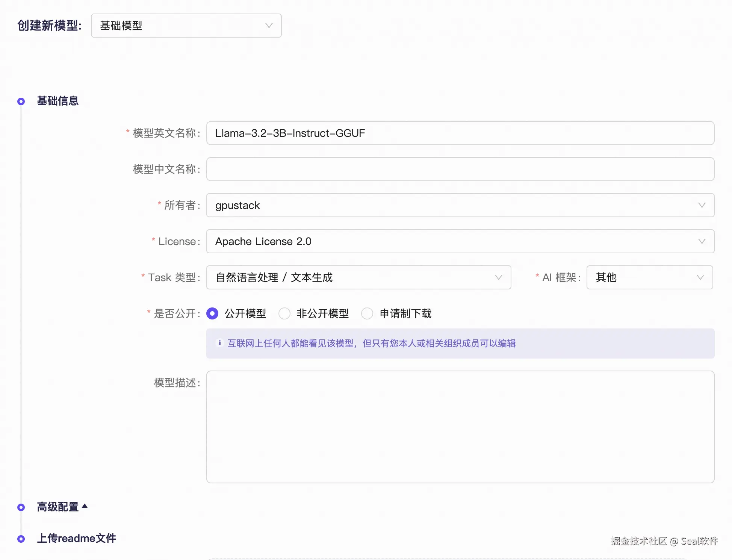732x560 pixels.
Task: Click the 上传readme文件 step circle marker
Action: click(21, 539)
